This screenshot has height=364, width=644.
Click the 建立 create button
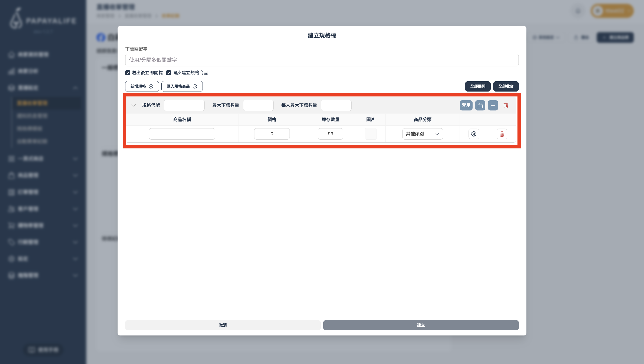(x=421, y=325)
